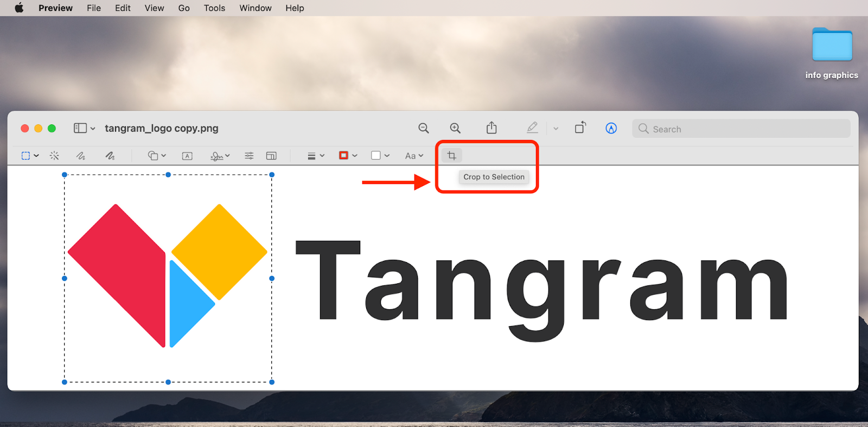Open the File menu
The height and width of the screenshot is (427, 868).
[94, 8]
